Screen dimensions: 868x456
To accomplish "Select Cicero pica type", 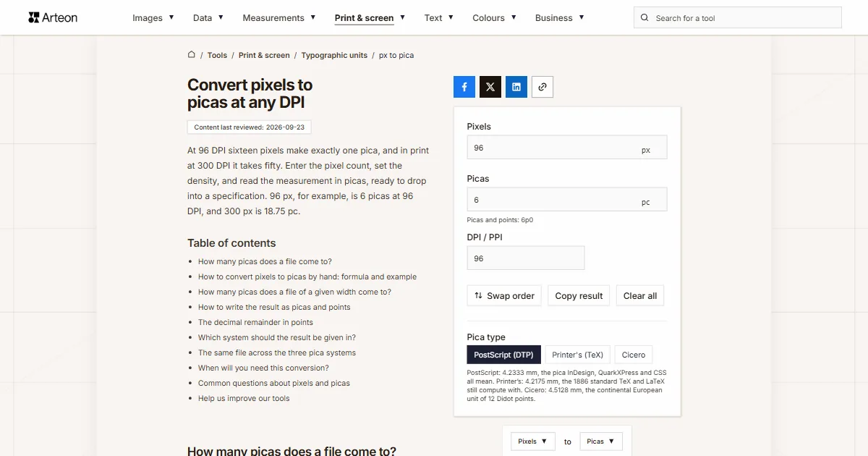I will coord(634,355).
